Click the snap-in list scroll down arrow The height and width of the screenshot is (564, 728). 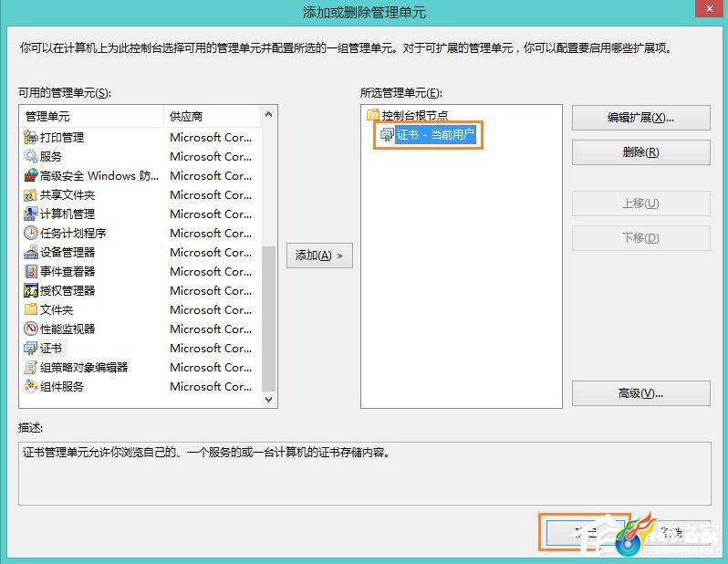click(x=268, y=399)
